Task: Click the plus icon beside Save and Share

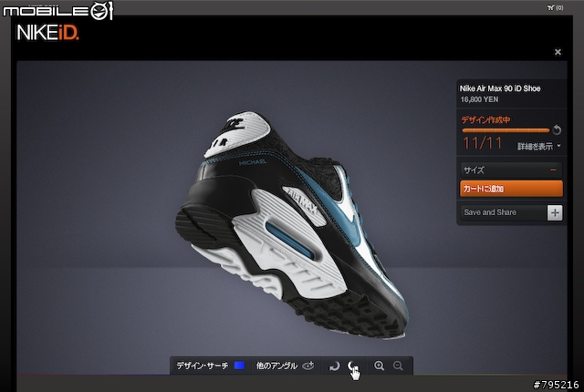Action: (x=555, y=212)
